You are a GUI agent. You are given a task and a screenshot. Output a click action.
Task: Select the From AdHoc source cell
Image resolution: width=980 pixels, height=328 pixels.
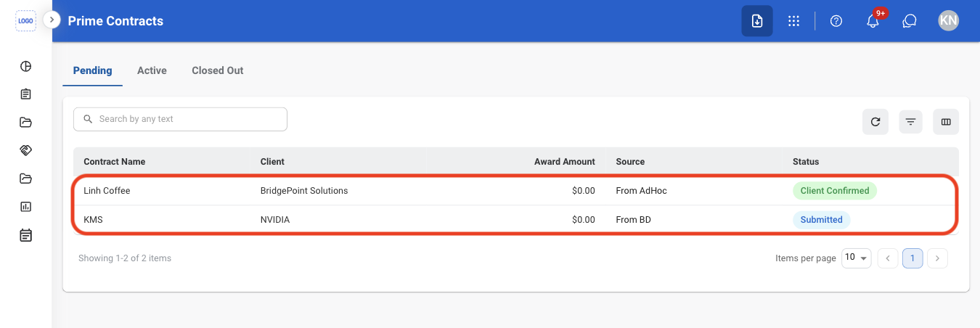[641, 191]
